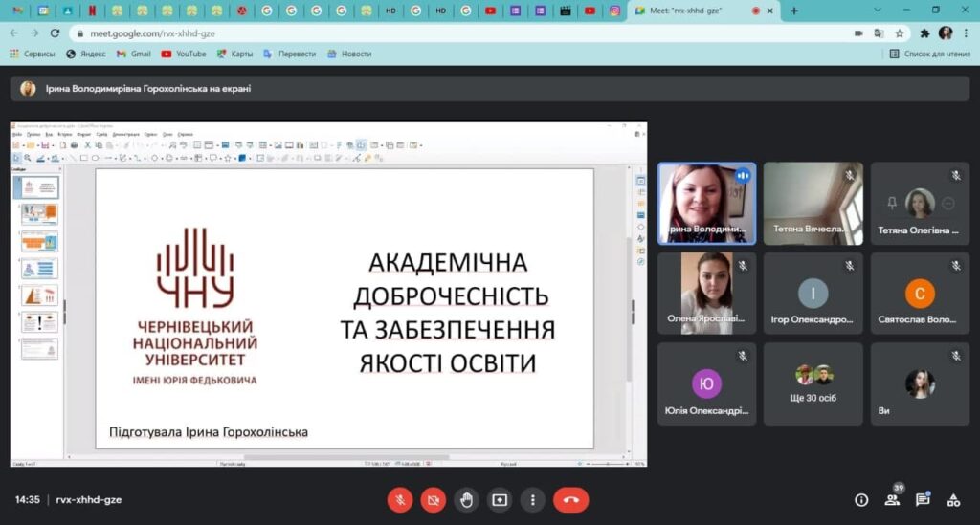Open 'Список для чтения' reading list

930,54
